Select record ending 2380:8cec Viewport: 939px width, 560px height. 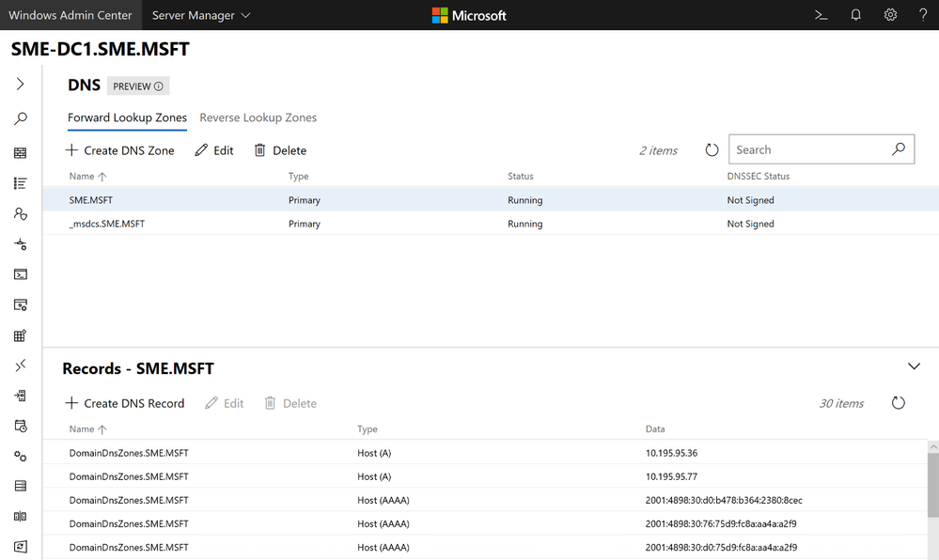point(485,500)
